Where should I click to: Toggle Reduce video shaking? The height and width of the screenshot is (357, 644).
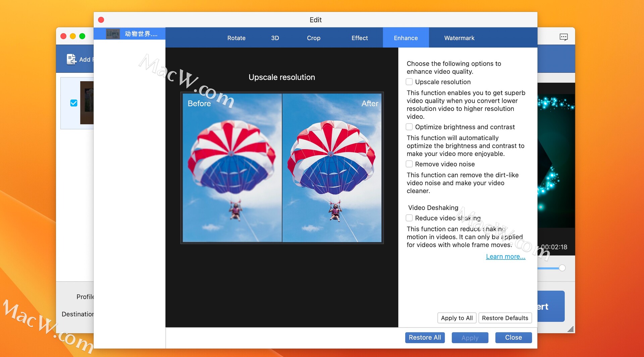click(x=409, y=218)
